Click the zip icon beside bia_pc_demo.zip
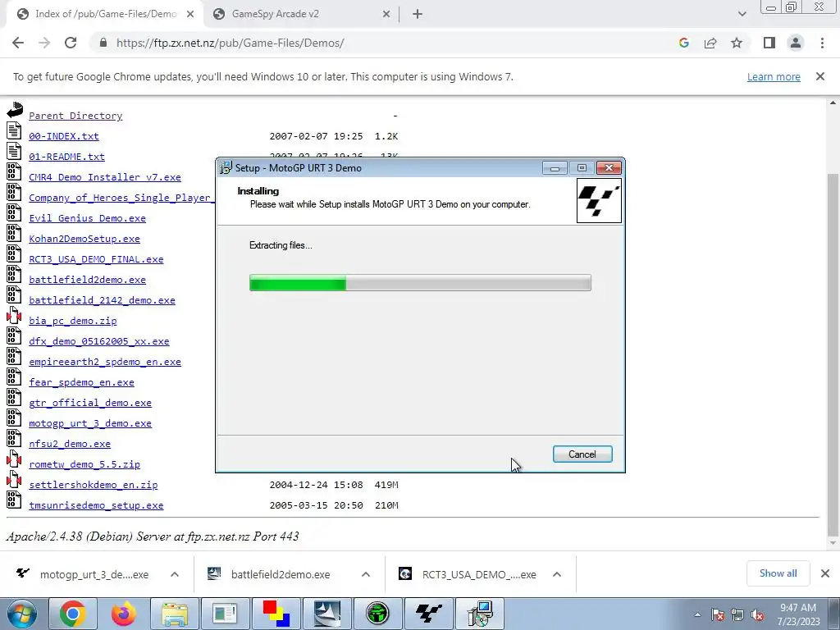The width and height of the screenshot is (840, 630). point(14,314)
